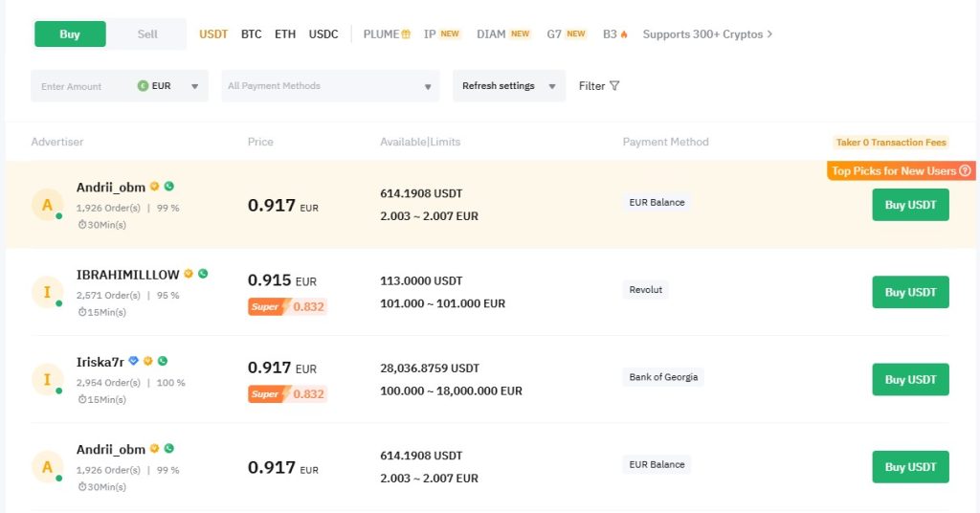Click gold badge next to IBRAHIMILLLOW

click(189, 273)
